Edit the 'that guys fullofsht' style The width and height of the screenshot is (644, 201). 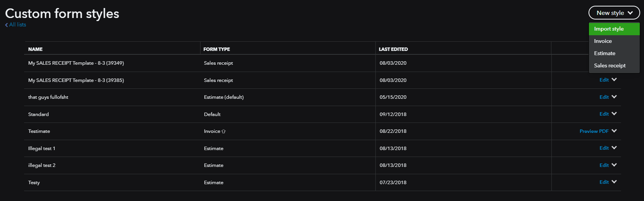(x=604, y=97)
